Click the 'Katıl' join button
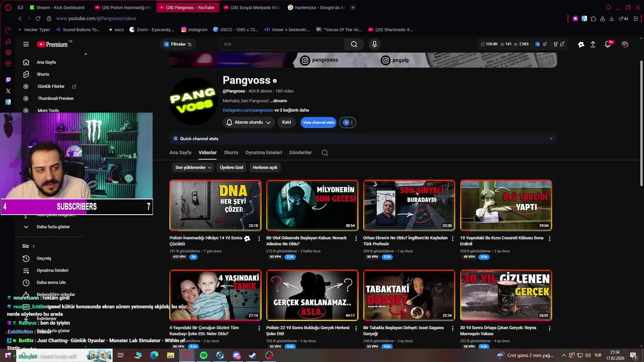 coord(286,122)
